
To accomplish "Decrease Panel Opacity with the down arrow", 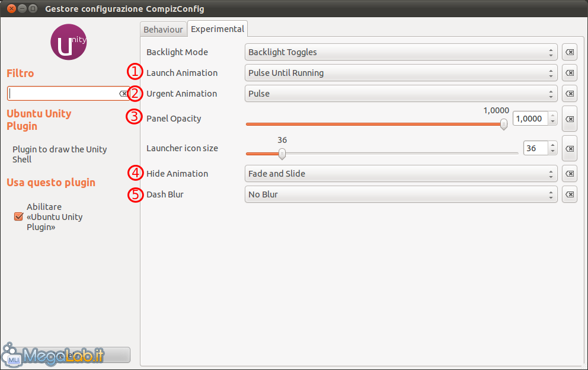I will coord(552,122).
